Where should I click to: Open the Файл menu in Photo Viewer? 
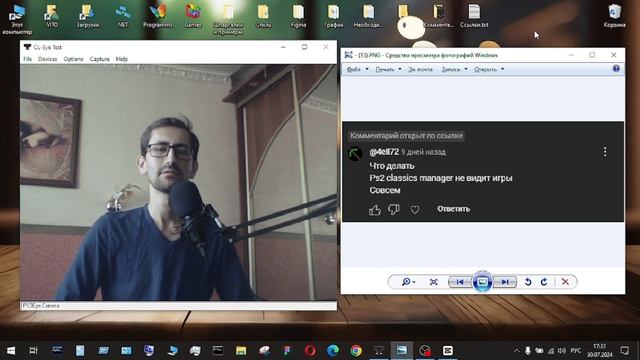point(357,69)
